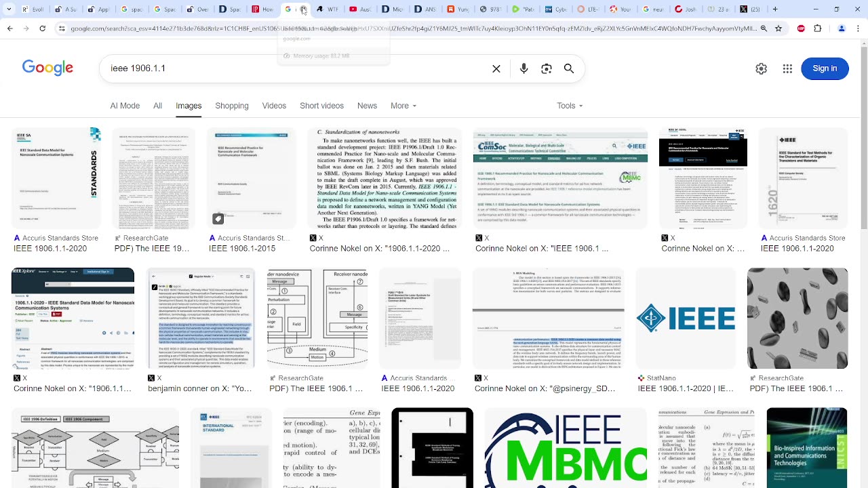Screen dimensions: 868x488
Task: Clear the search box with X
Action: click(496, 68)
